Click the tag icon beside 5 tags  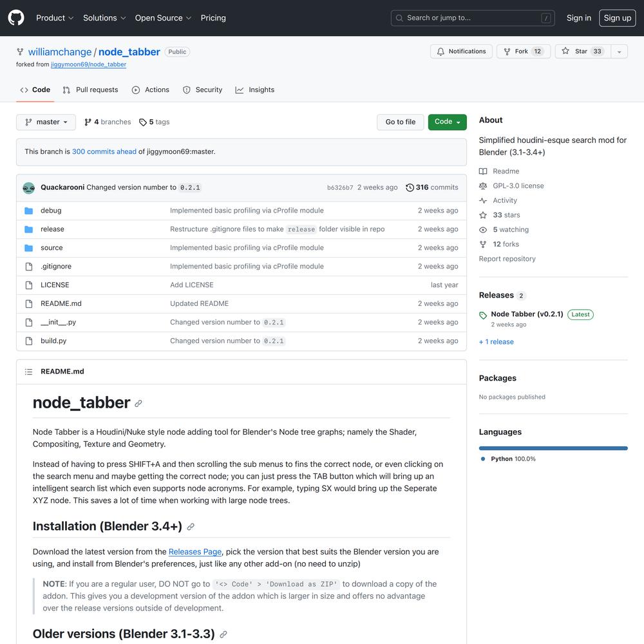[142, 122]
